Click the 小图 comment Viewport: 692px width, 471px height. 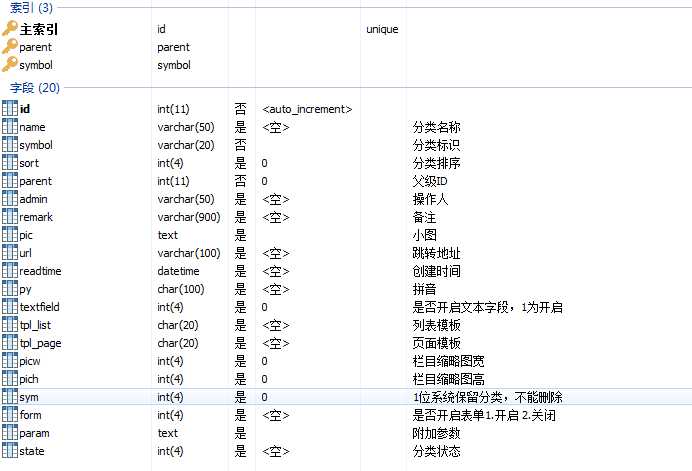point(425,235)
